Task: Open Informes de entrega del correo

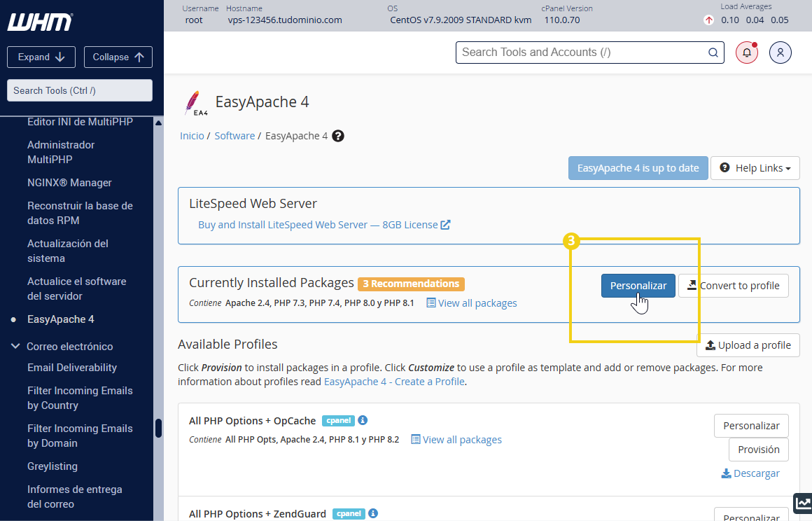Action: (75, 496)
